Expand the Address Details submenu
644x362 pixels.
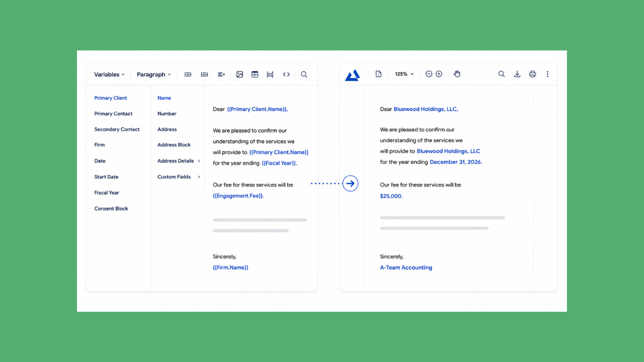(179, 161)
